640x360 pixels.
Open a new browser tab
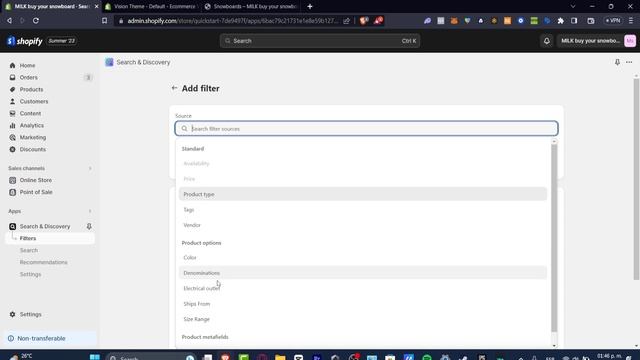310,7
